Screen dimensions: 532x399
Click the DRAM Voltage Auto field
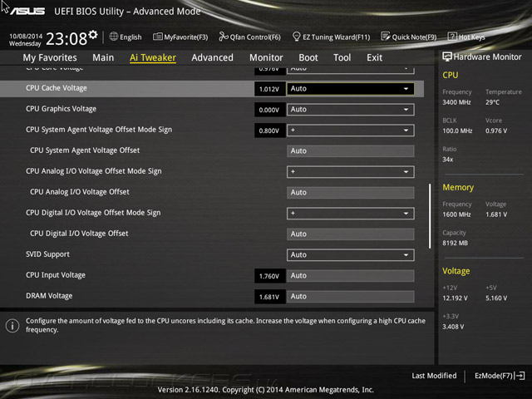(x=351, y=297)
